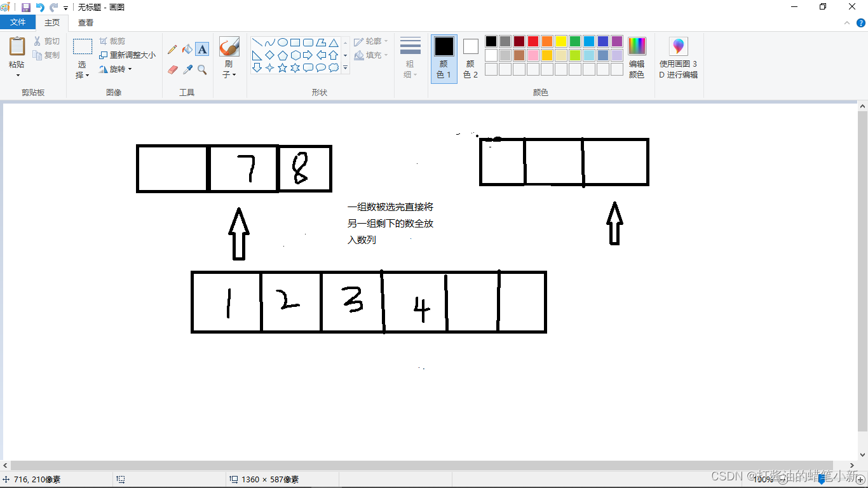Expand the shapes gallery more button

[346, 67]
